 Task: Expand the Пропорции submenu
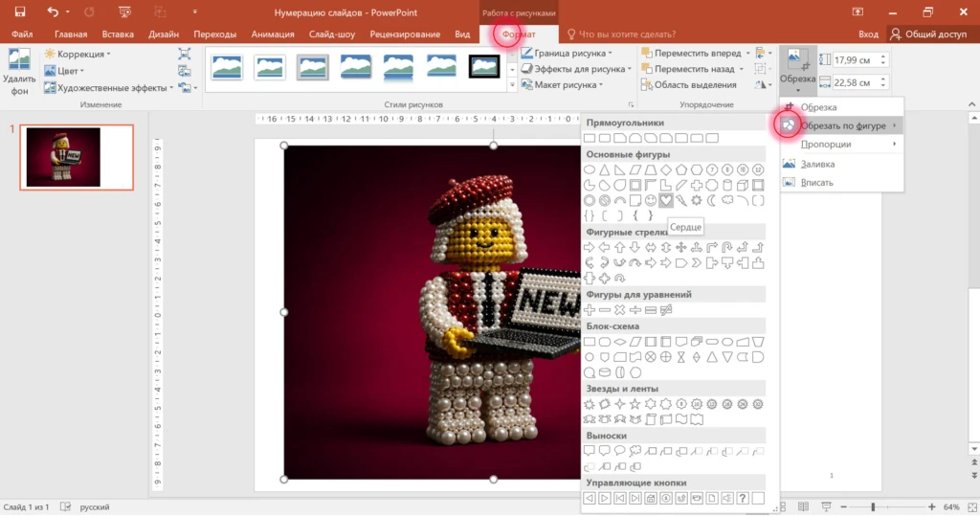pyautogui.click(x=841, y=144)
